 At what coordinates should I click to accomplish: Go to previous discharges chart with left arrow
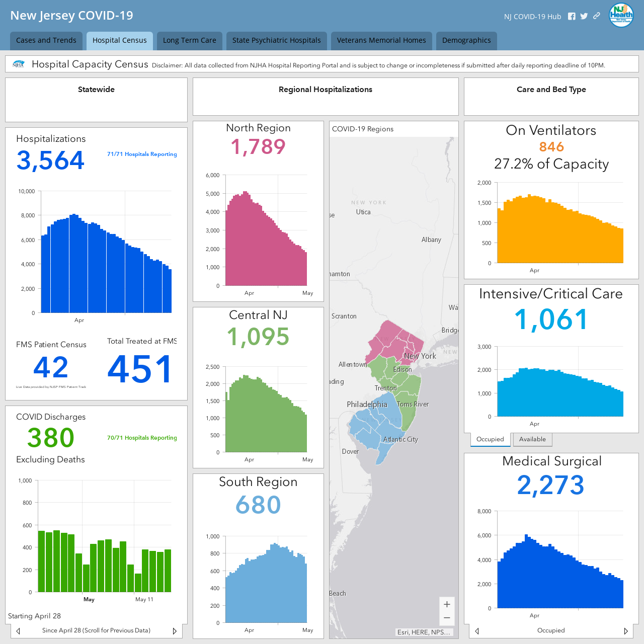(18, 631)
